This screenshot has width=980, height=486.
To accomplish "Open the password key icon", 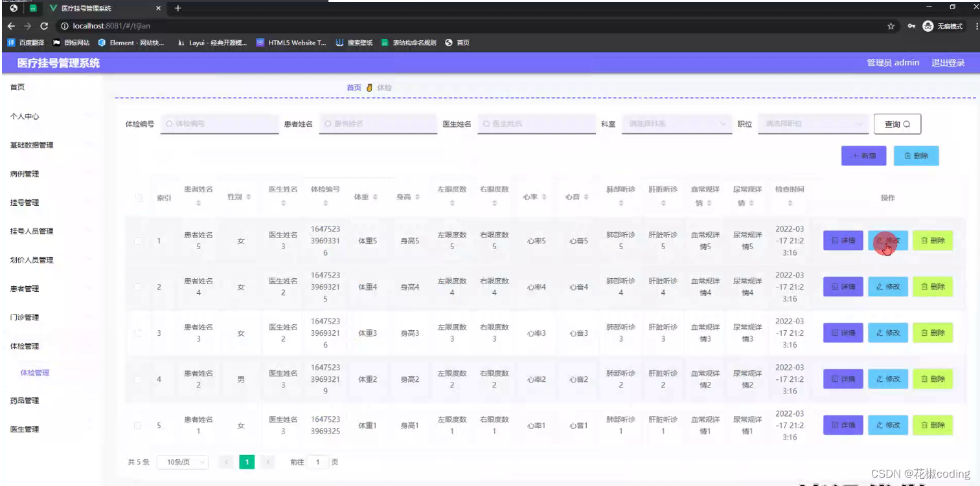I will (911, 27).
